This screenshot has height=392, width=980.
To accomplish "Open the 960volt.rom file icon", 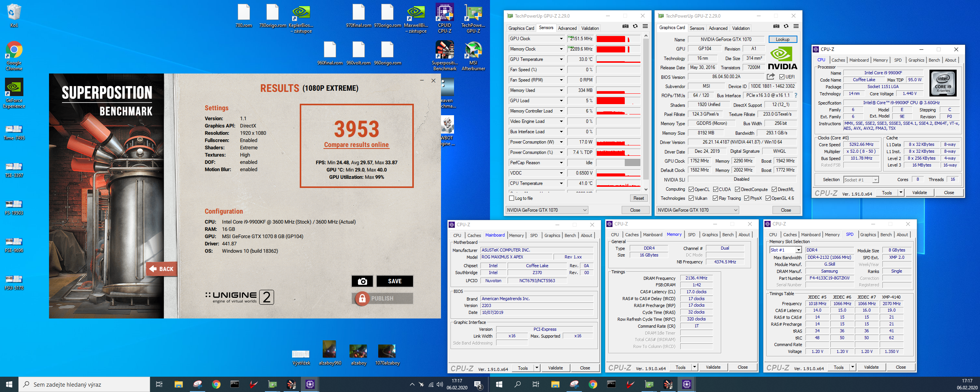I will 359,53.
